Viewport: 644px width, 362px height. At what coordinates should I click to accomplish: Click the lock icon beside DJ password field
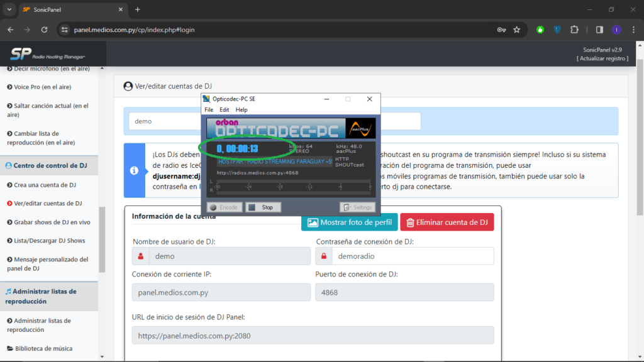point(324,256)
